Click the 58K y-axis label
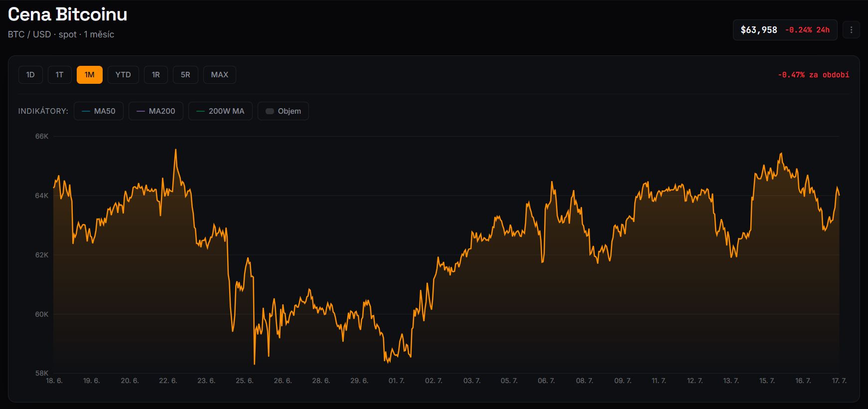Image resolution: width=868 pixels, height=409 pixels. 42,373
